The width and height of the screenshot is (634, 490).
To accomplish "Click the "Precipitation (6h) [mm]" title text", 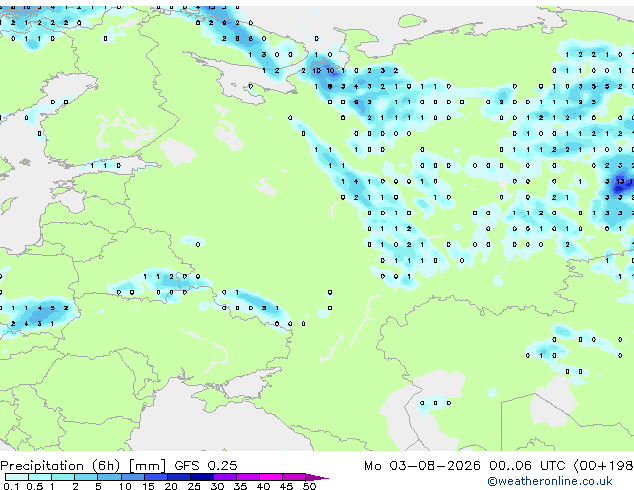I will pyautogui.click(x=83, y=466).
